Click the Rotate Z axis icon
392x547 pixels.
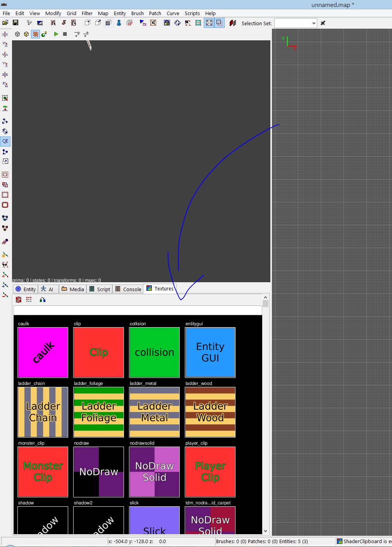[5, 85]
